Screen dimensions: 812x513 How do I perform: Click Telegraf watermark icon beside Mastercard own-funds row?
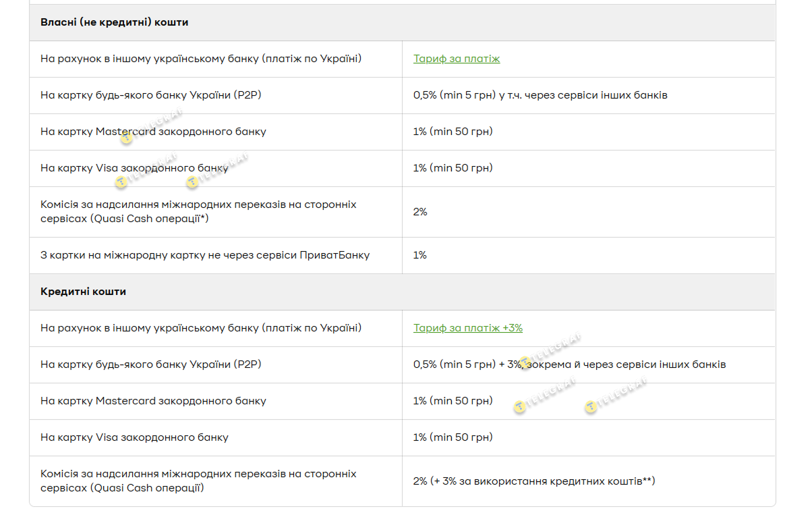point(127,139)
